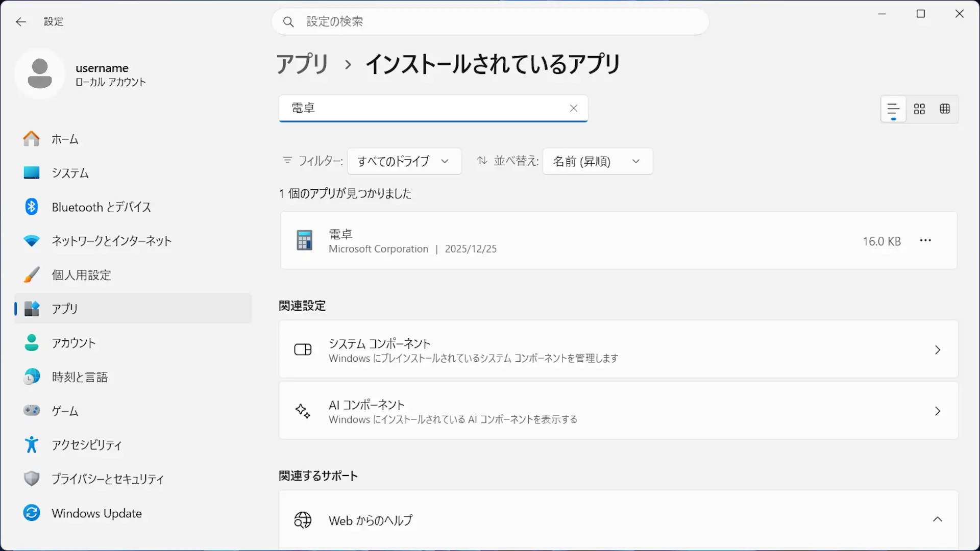Open the ホーム settings page
The width and height of the screenshot is (980, 551).
pos(133,139)
